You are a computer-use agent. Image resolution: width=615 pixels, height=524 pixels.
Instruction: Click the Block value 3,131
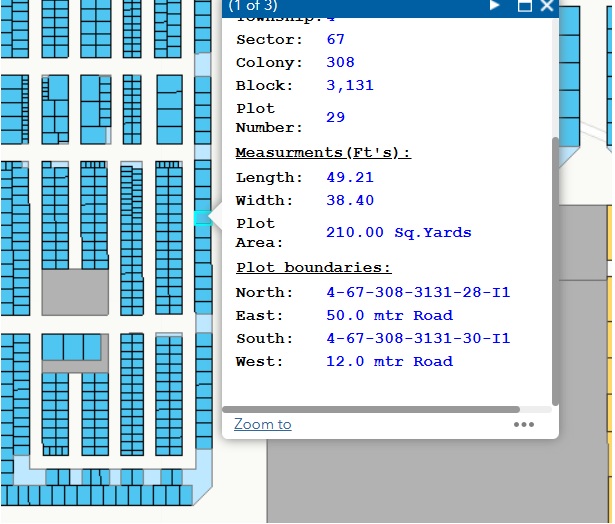349,86
